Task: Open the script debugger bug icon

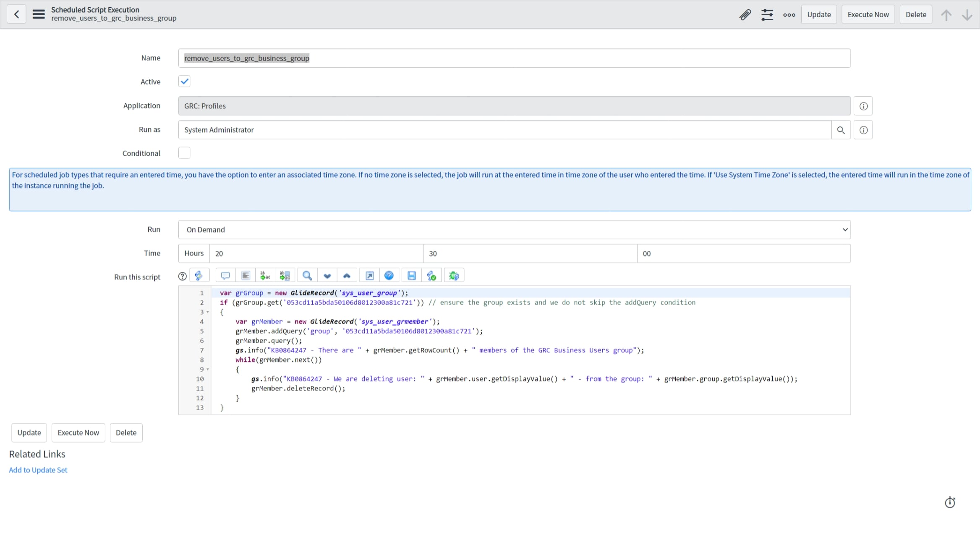Action: tap(454, 276)
